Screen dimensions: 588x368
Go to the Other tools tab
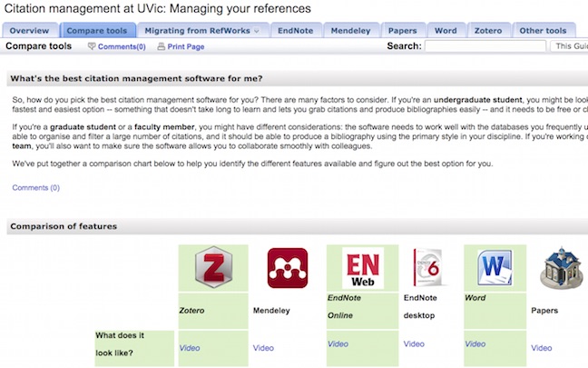(543, 31)
